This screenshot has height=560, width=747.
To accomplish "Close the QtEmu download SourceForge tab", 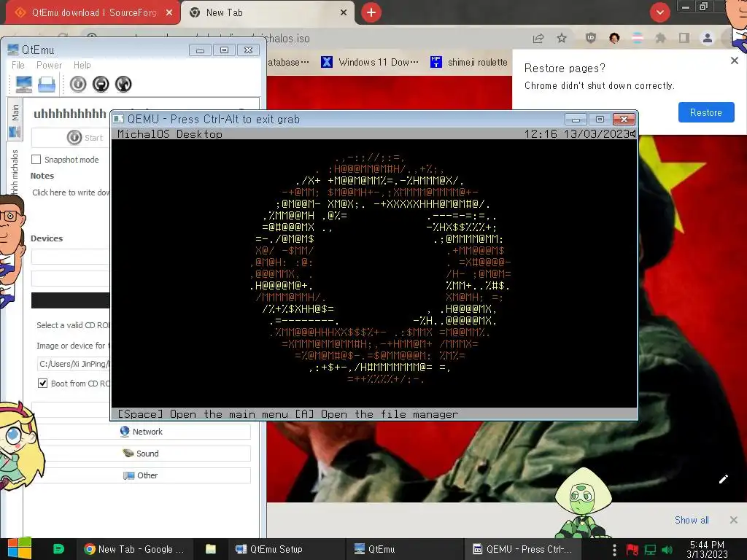I will [169, 13].
